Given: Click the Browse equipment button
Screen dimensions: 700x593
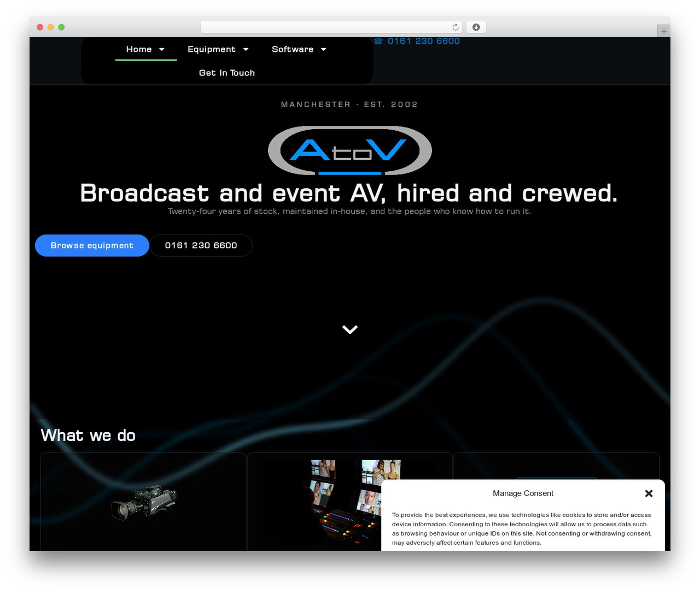Looking at the screenshot, I should coord(92,246).
